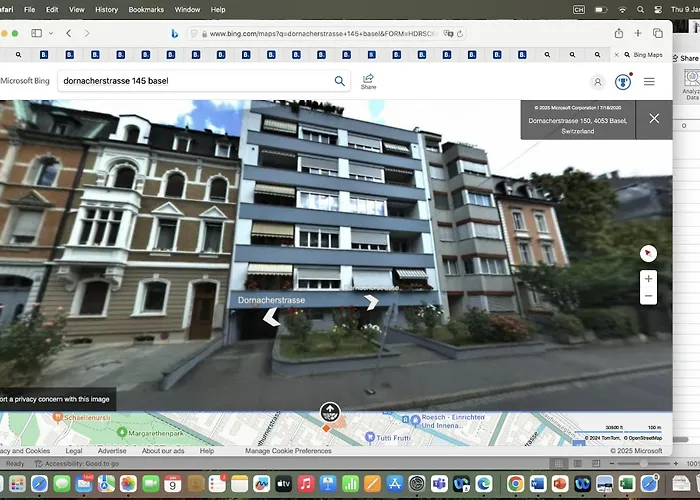Go forward in Safari history

tap(87, 33)
